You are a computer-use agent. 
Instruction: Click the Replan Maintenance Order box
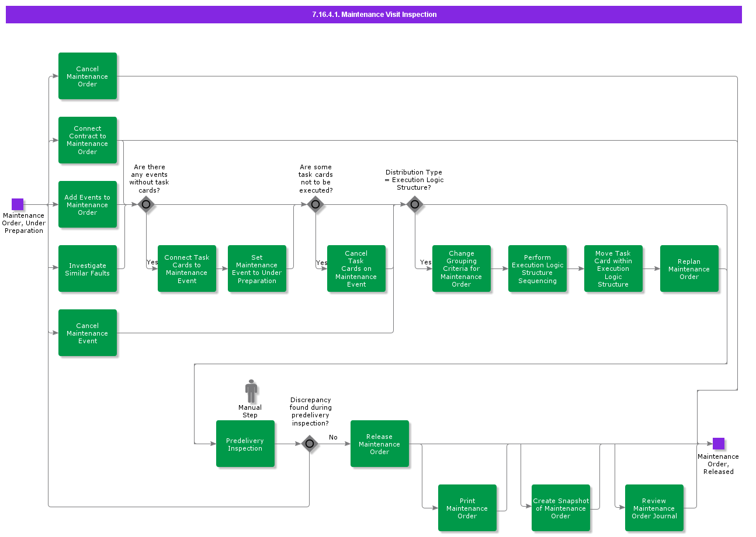[x=689, y=268]
